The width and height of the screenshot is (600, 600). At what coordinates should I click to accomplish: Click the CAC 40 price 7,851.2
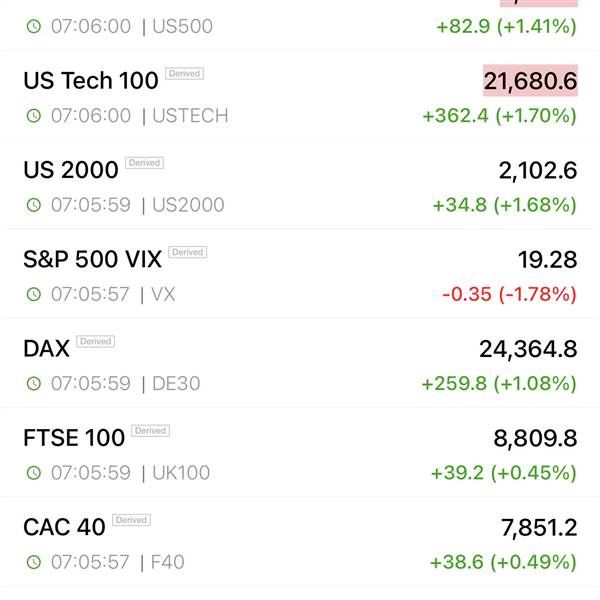click(x=539, y=528)
